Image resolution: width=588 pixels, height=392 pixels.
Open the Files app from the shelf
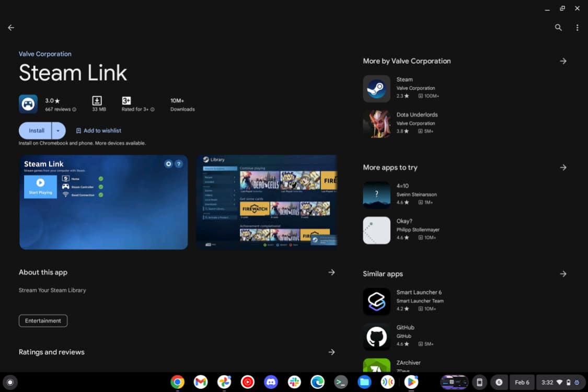click(364, 382)
